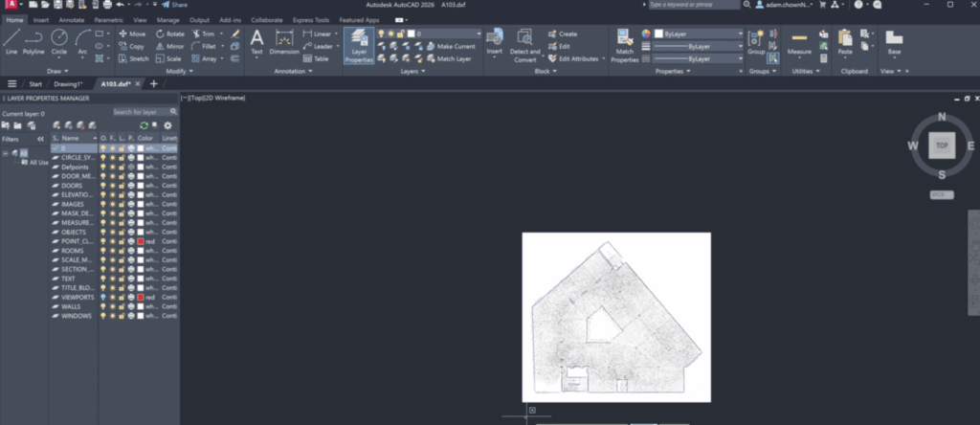Image resolution: width=980 pixels, height=425 pixels.
Task: Switch to the Drawing1 document tab
Action: (x=68, y=83)
